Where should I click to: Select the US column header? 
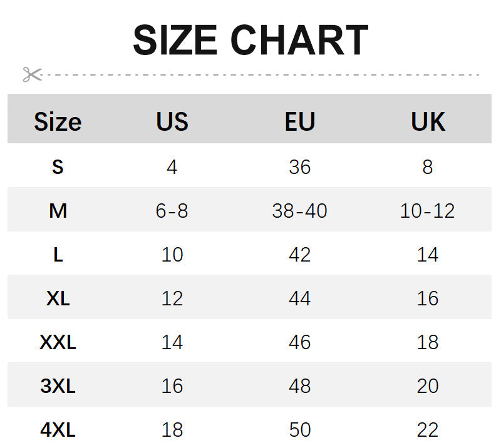click(172, 121)
